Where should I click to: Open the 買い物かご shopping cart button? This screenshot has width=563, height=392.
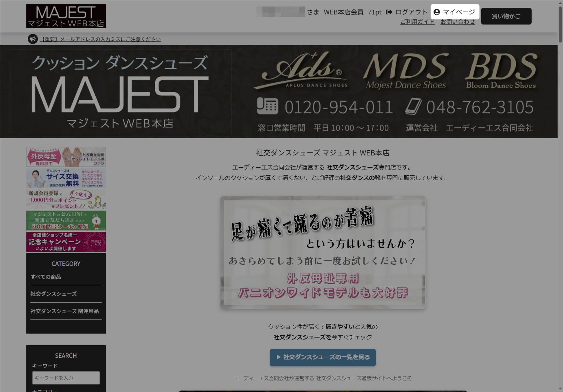point(506,16)
